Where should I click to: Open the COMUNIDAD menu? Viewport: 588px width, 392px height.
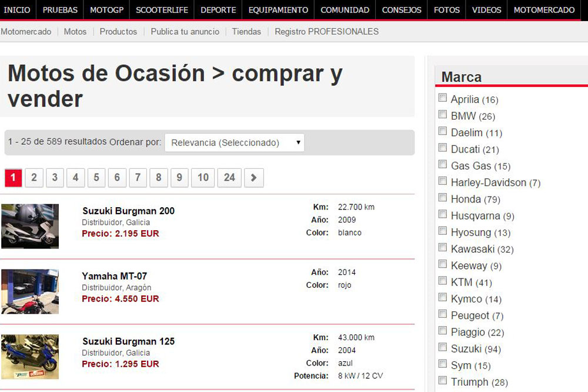pos(345,10)
